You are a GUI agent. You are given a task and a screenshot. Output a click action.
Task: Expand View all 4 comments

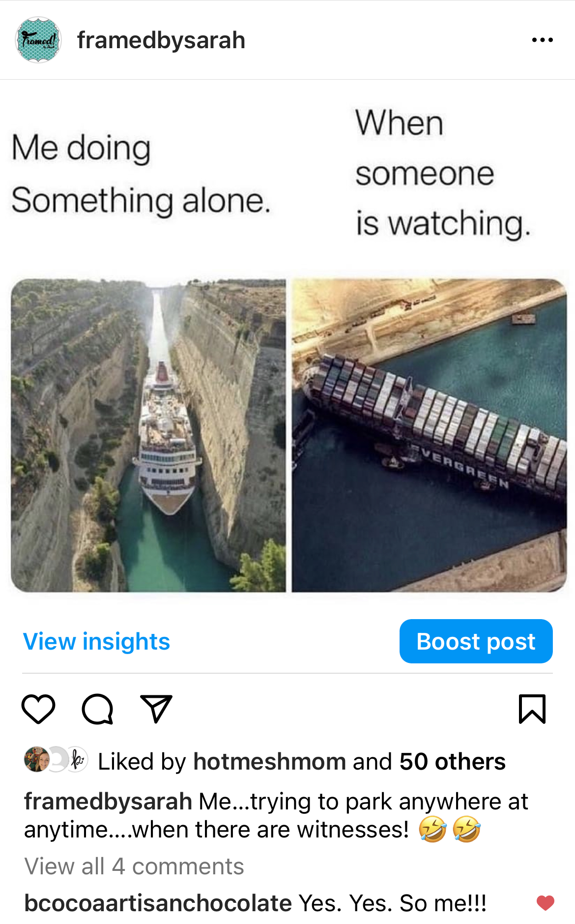[x=134, y=866]
